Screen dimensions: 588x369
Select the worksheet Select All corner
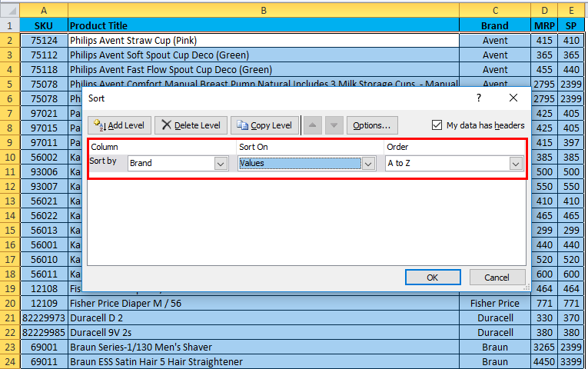10,11
